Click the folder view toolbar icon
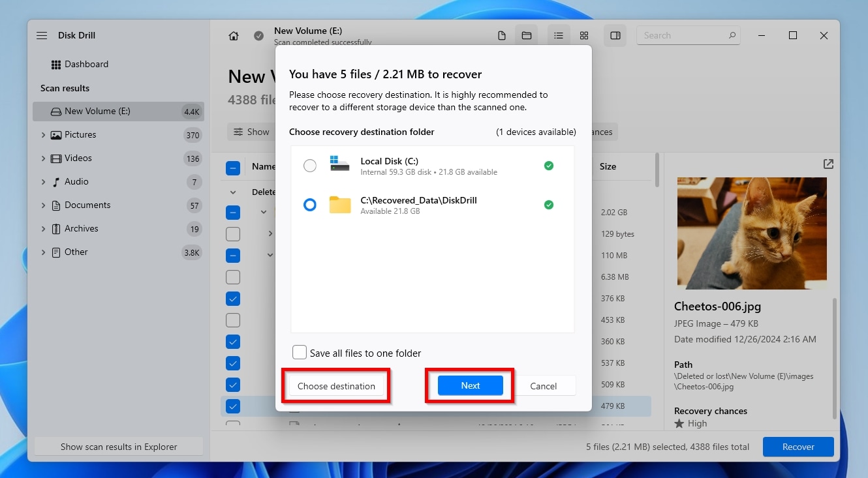Screen dimensions: 868x478 [527, 35]
